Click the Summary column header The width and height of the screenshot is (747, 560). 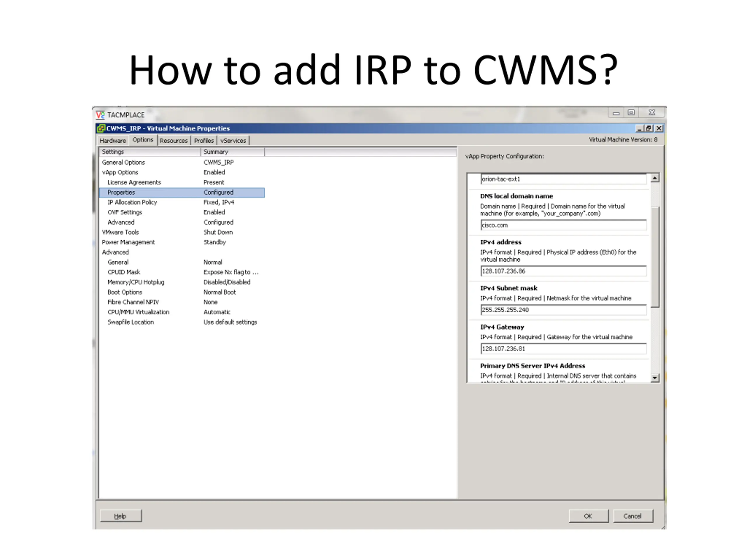pyautogui.click(x=233, y=152)
